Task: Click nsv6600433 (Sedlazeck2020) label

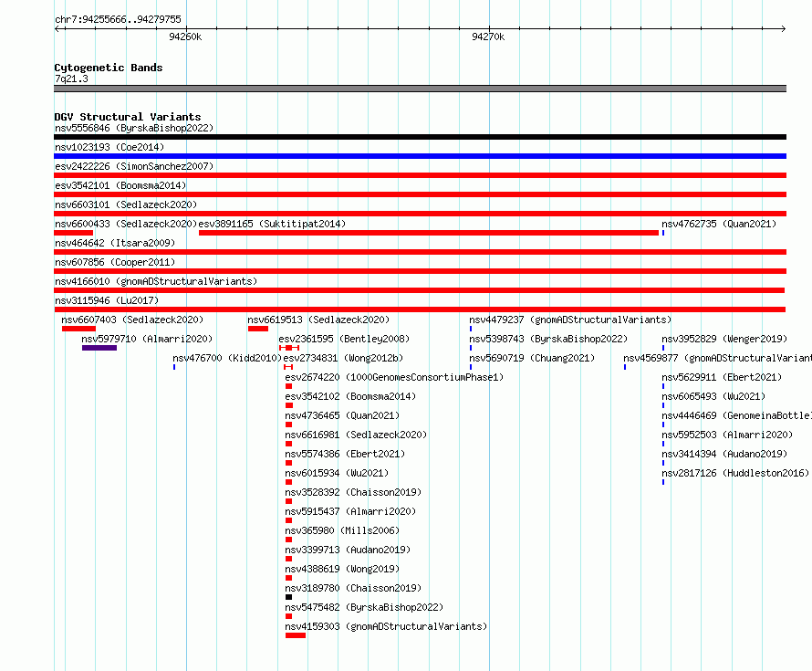Action: pos(126,224)
